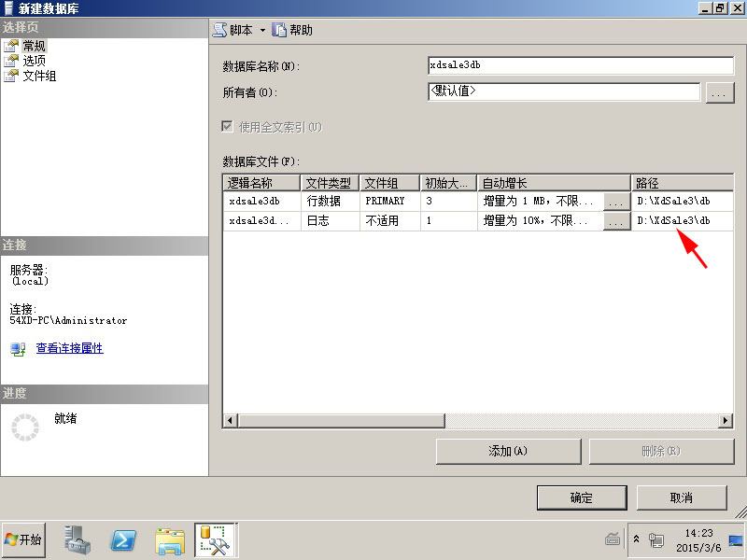Open Windows Explorer taskbar icon
Image resolution: width=747 pixels, height=560 pixels.
coord(170,539)
